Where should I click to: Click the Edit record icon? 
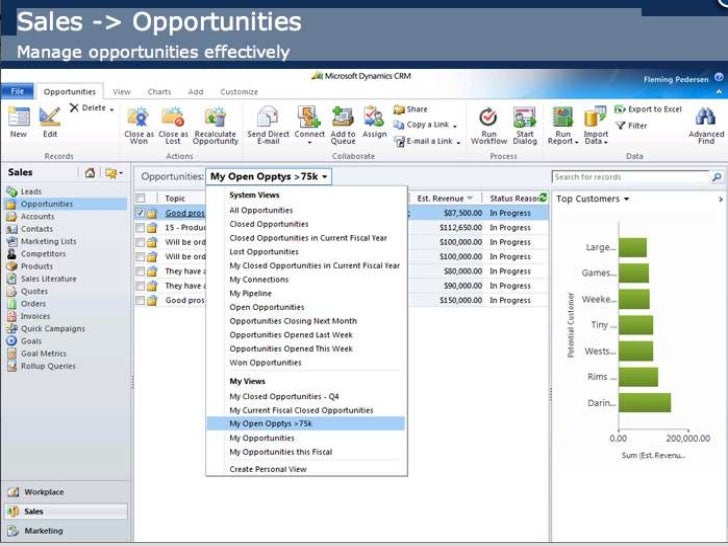50,117
